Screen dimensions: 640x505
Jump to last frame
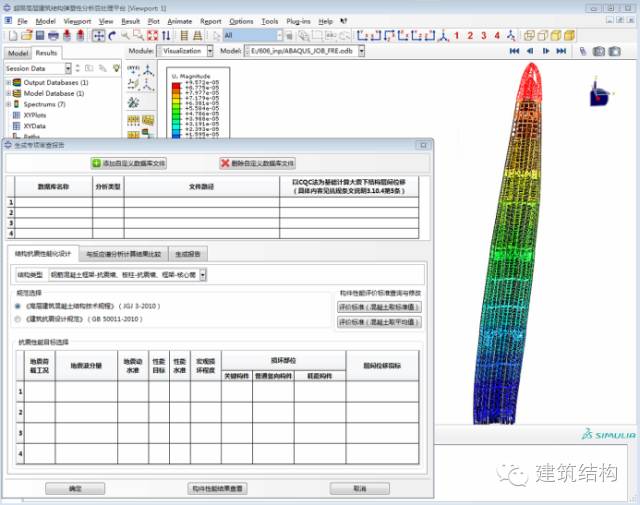click(x=561, y=51)
